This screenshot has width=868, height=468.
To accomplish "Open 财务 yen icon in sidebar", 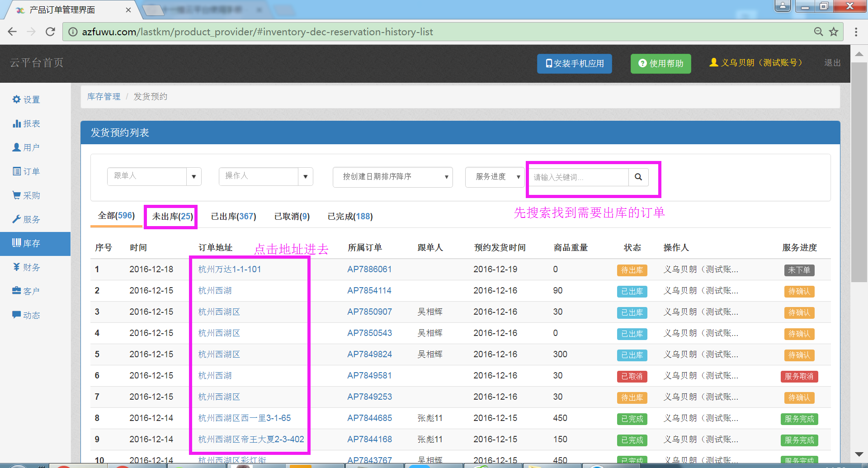I will pyautogui.click(x=17, y=267).
